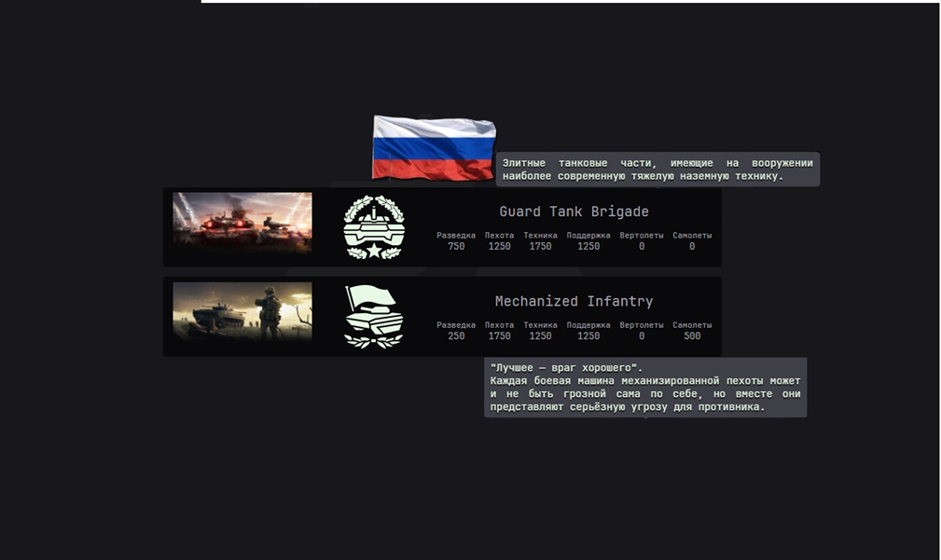Screen dimensions: 941x560
Task: Click the 'Лучшее — враг хорошего' tooltip box
Action: [x=644, y=388]
